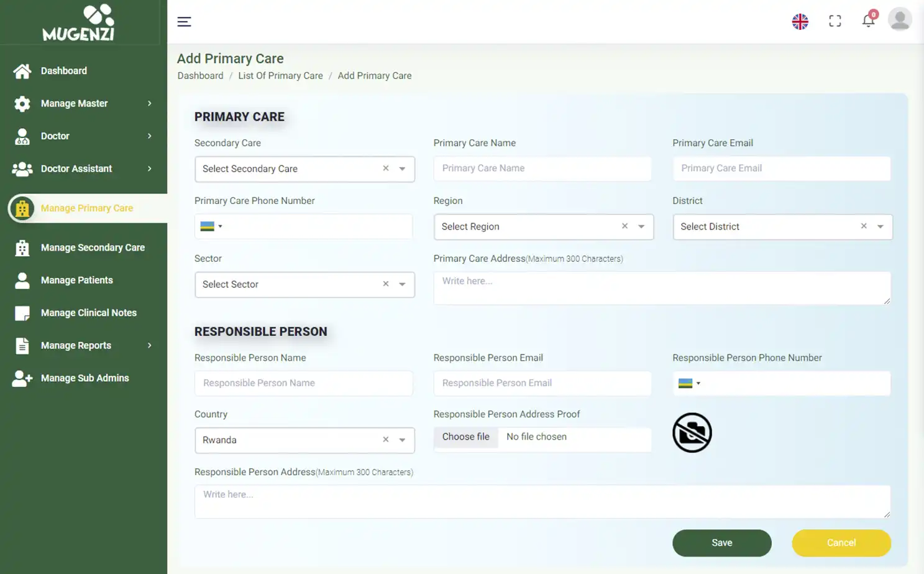Click the Dashboard home icon in sidebar
This screenshot has height=574, width=924.
click(22, 72)
